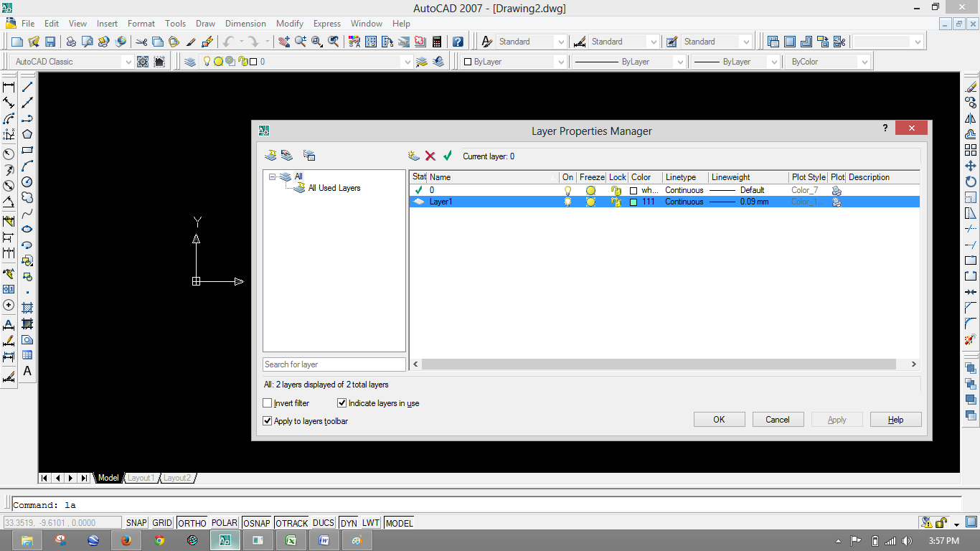Select the Erase tool in the Modify toolbar
The width and height of the screenshot is (980, 551).
click(971, 87)
